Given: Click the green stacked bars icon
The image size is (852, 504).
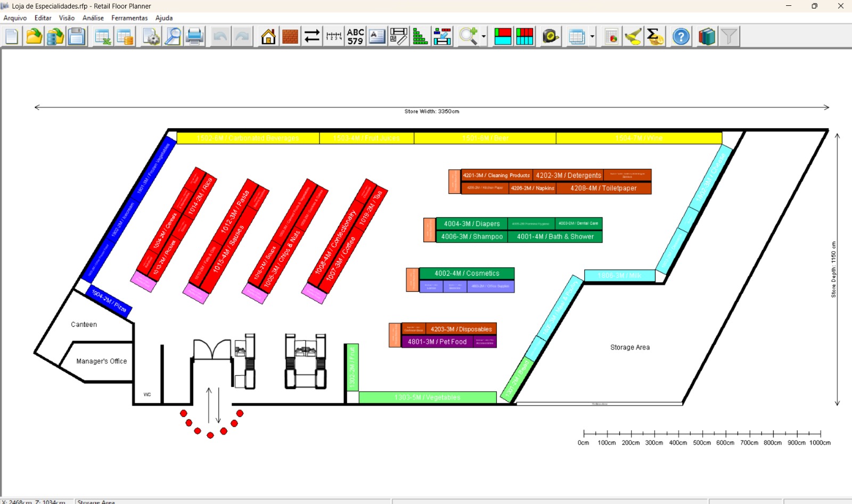Looking at the screenshot, I should pyautogui.click(x=421, y=37).
